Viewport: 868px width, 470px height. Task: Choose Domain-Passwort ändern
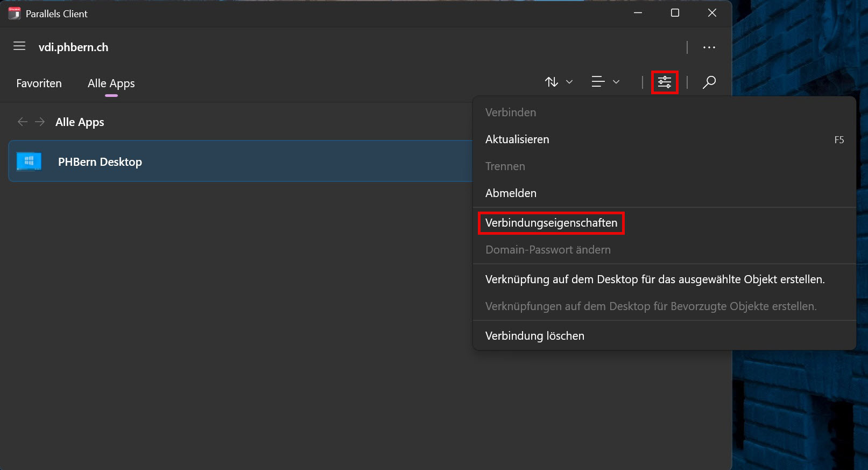[664, 250]
